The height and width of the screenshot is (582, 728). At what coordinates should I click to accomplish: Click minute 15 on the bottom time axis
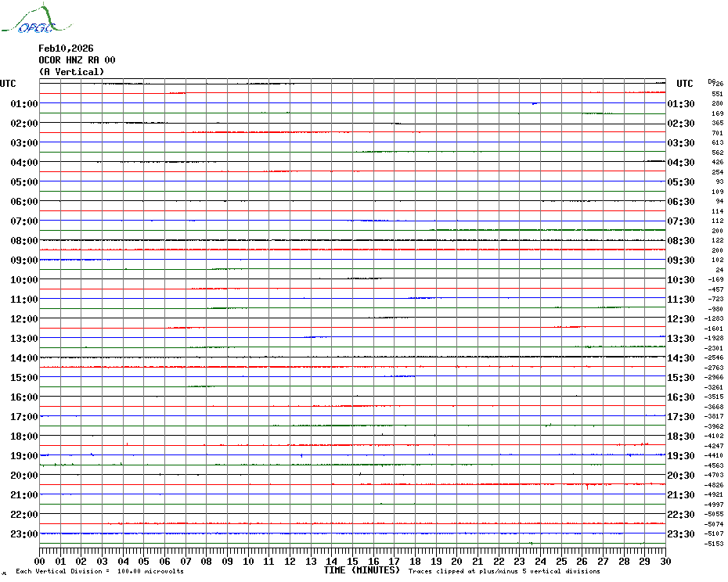pos(352,561)
